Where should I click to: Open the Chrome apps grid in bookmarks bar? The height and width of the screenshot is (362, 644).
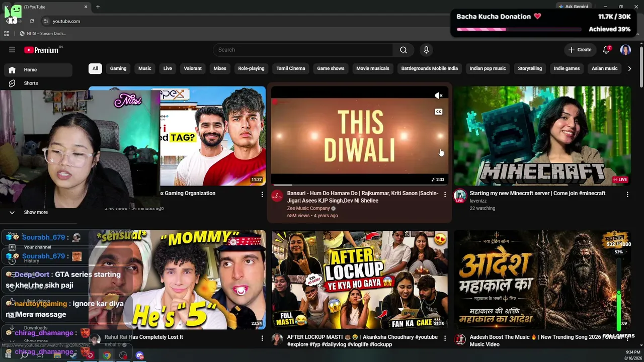pyautogui.click(x=7, y=34)
